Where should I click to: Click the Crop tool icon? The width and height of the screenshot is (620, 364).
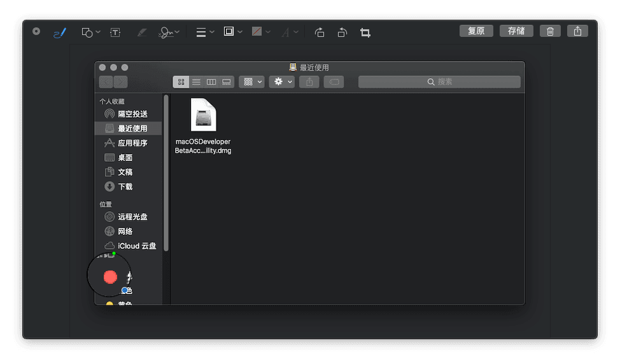pos(365,32)
